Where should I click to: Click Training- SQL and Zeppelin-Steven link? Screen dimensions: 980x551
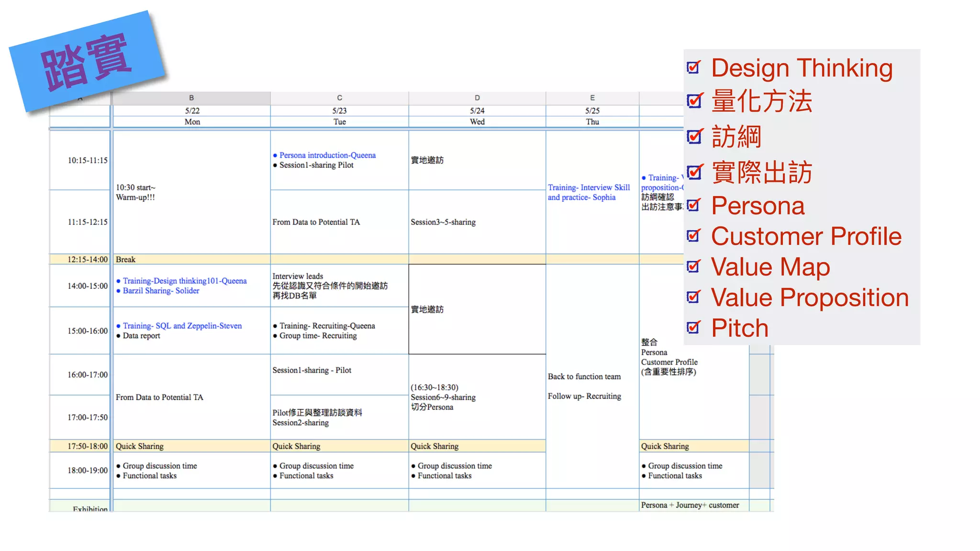tap(182, 326)
